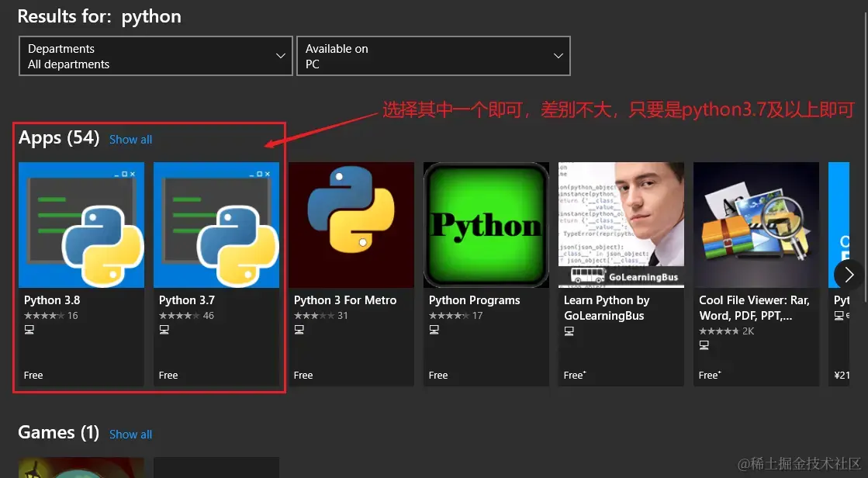Click the Free label under Python 3.8

33,375
